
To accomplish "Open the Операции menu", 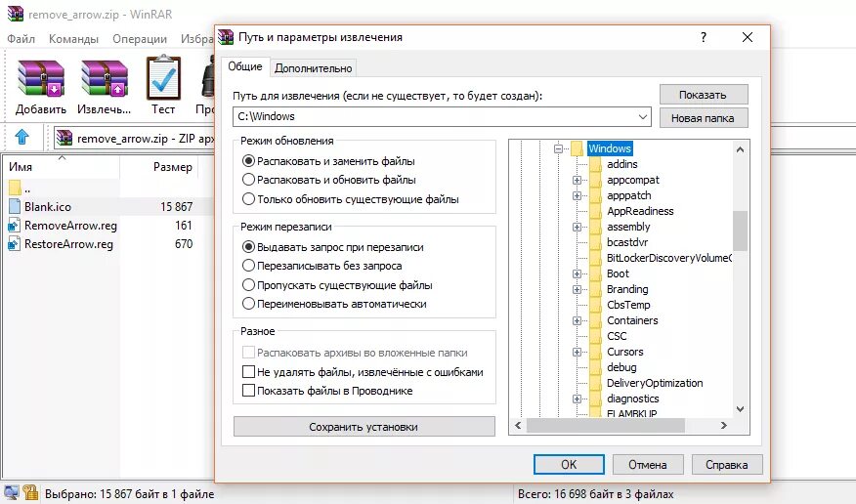I will pyautogui.click(x=140, y=39).
